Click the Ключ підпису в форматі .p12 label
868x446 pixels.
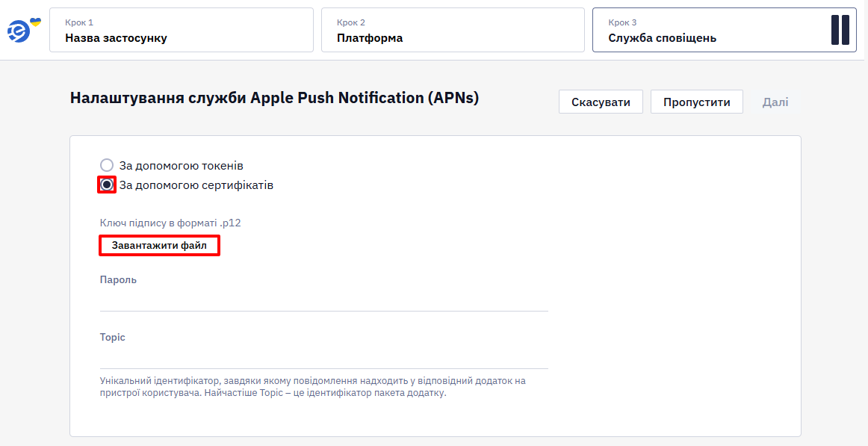pos(170,223)
